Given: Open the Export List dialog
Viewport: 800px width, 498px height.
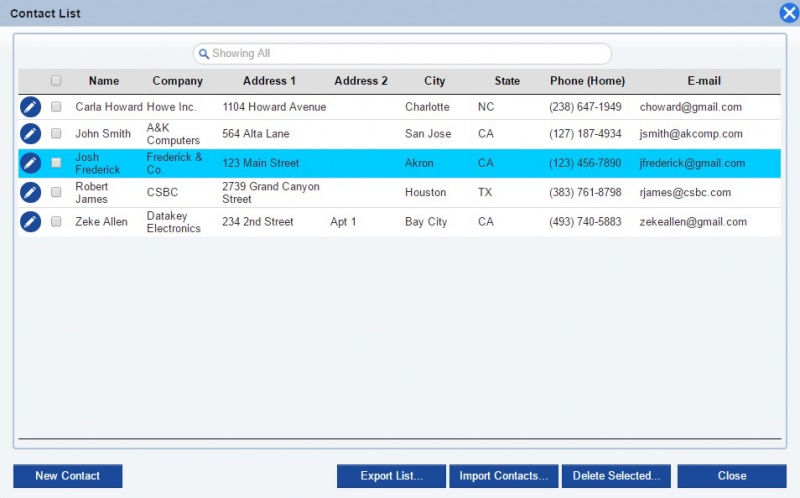Looking at the screenshot, I should coord(391,476).
